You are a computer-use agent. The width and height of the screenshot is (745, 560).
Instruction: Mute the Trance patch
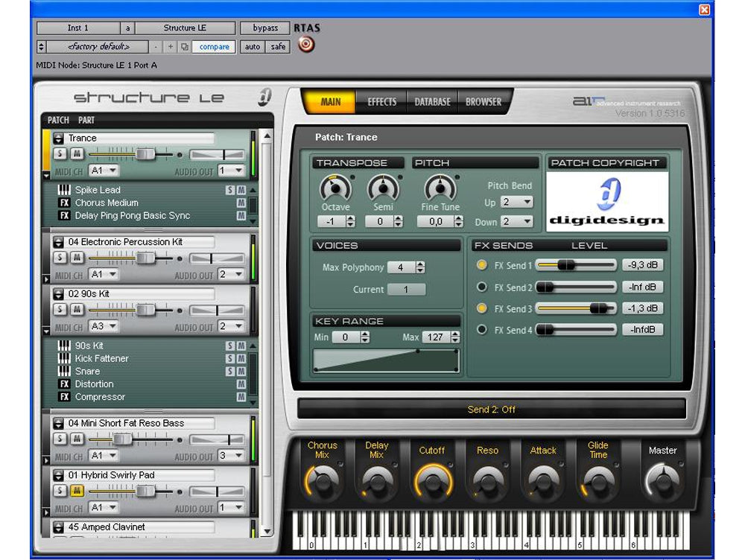[77, 153]
